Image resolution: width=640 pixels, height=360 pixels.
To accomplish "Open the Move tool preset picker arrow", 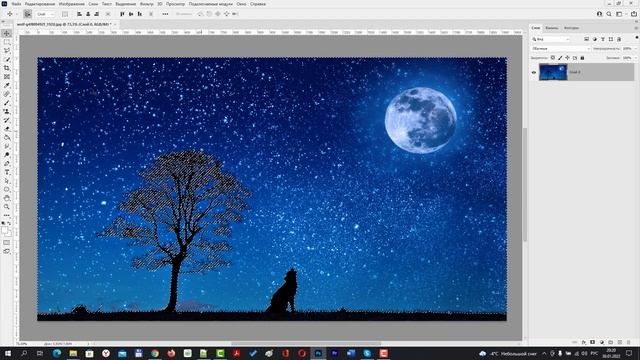I will (x=17, y=14).
